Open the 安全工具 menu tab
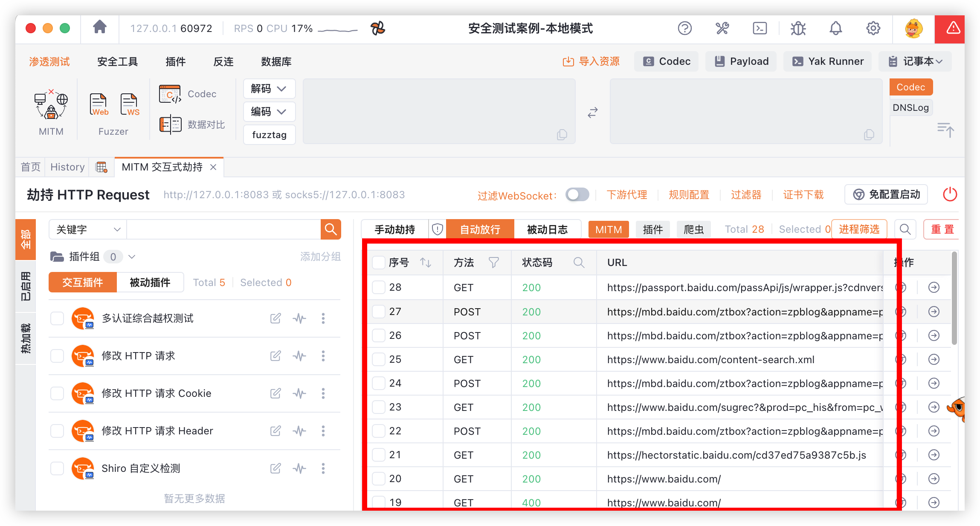 118,62
